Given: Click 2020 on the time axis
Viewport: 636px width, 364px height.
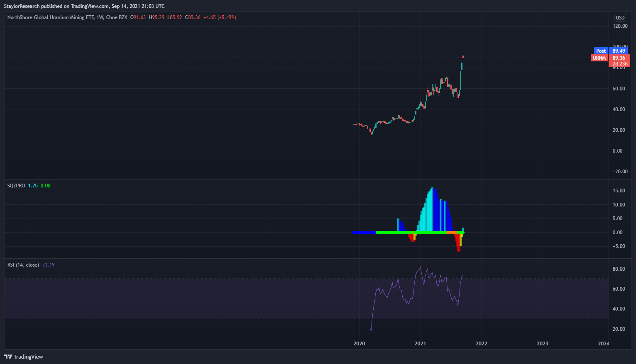Looking at the screenshot, I should tap(359, 344).
